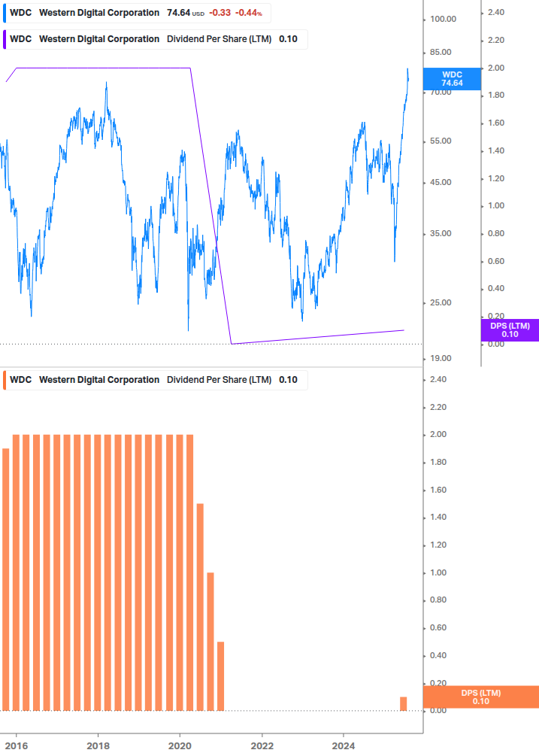Screen dimensions: 539x756
Task: Click the -0.44% change value in the legend
Action: (249, 13)
